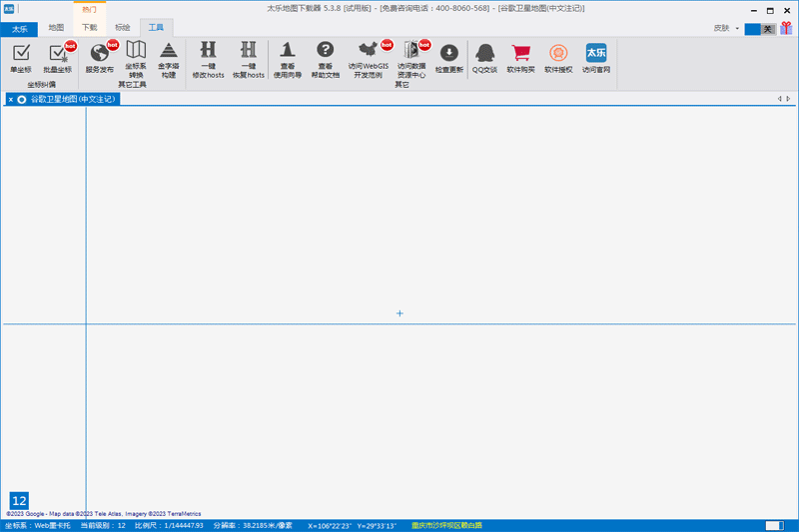The width and height of the screenshot is (799, 532).
Task: Click the 重庆市沙坪坝区 location text
Action: pos(446,525)
